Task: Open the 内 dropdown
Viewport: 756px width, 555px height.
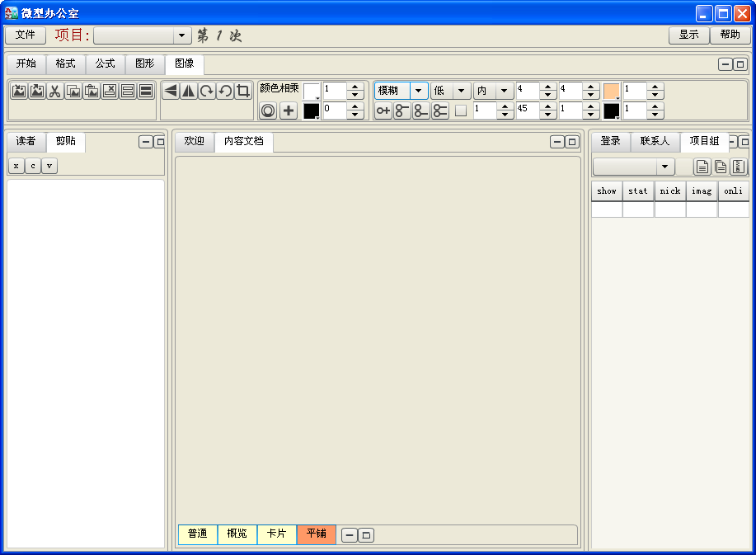Action: (504, 91)
